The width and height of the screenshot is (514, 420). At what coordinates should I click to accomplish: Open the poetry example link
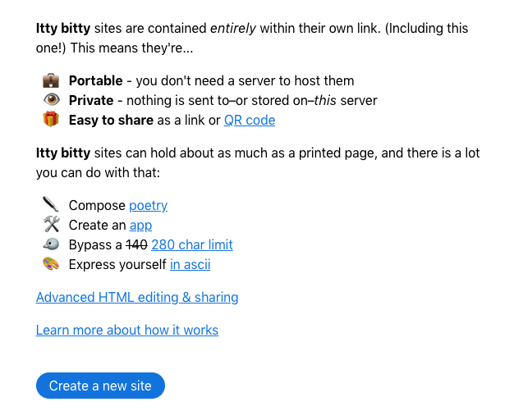[x=148, y=205]
